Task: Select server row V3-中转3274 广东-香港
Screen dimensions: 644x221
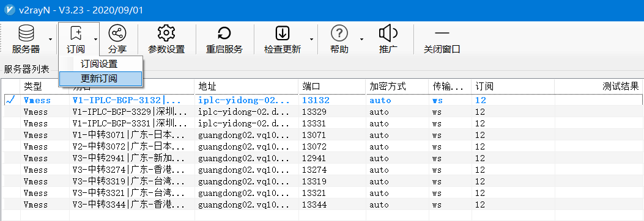Action: 323,169
